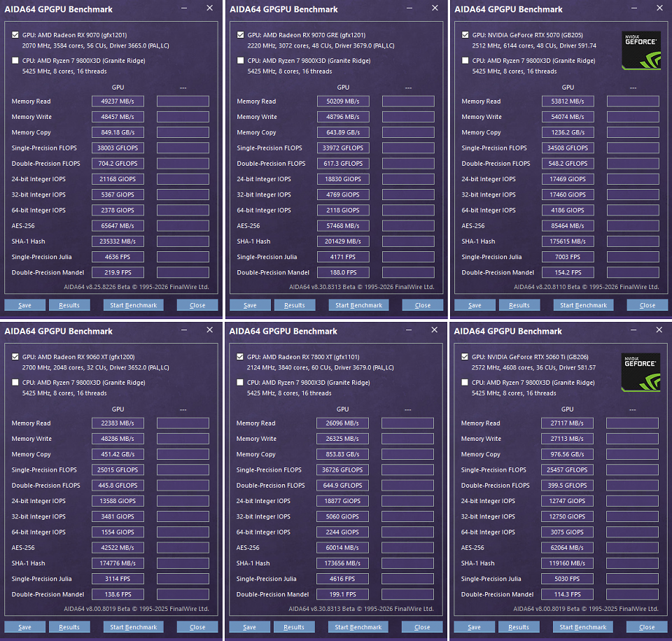Start Benchmark in the RX 9070 GRE window
The height and width of the screenshot is (641, 672).
358,305
